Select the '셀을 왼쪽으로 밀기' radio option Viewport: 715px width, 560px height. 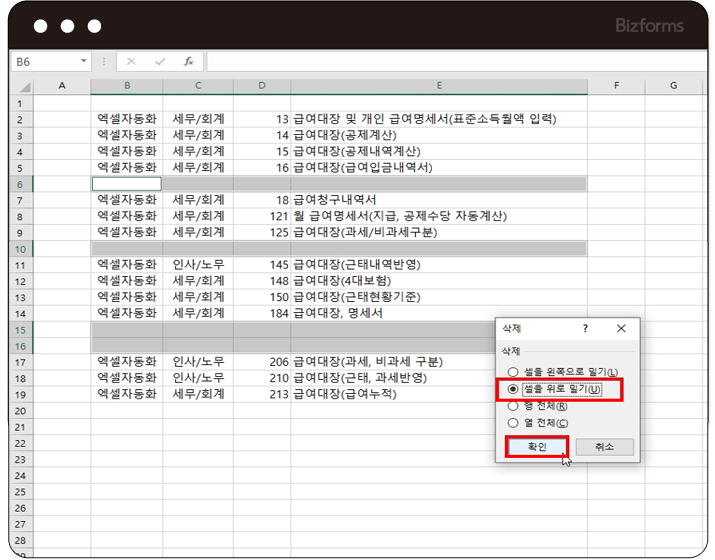tap(513, 372)
